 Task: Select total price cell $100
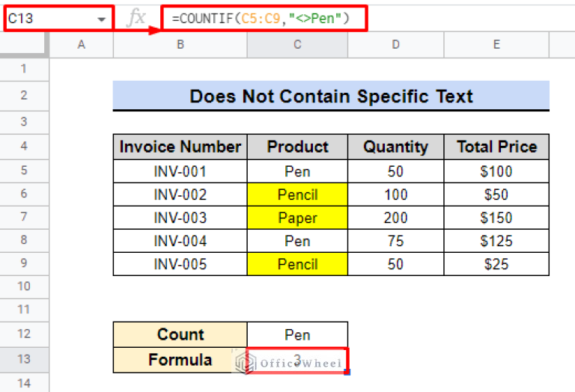coord(496,171)
